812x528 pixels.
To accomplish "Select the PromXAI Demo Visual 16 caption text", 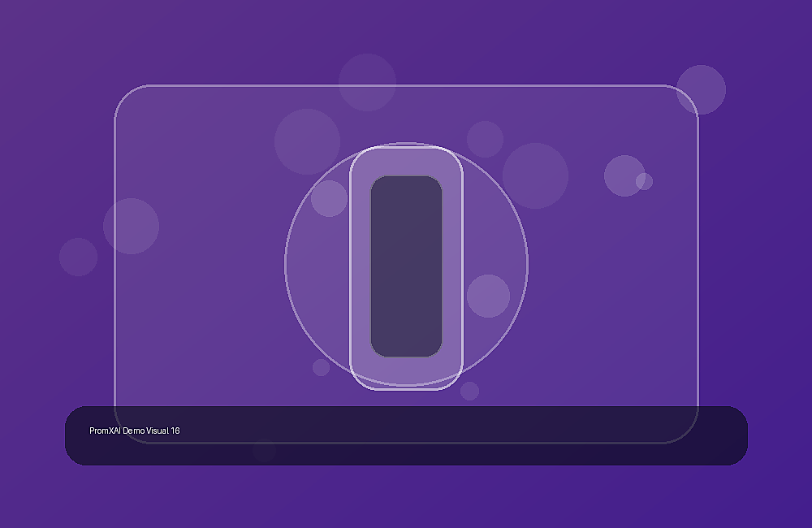I will pos(135,431).
